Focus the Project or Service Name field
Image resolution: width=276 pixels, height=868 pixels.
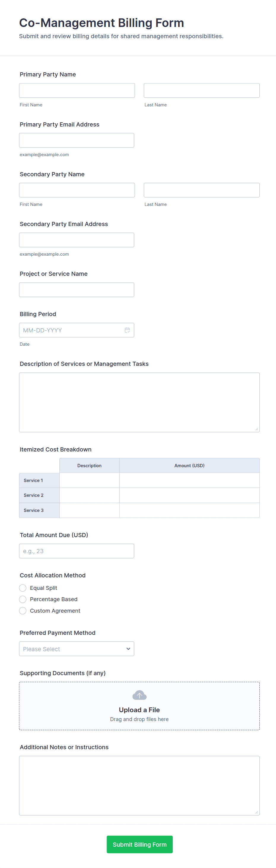[x=77, y=290]
